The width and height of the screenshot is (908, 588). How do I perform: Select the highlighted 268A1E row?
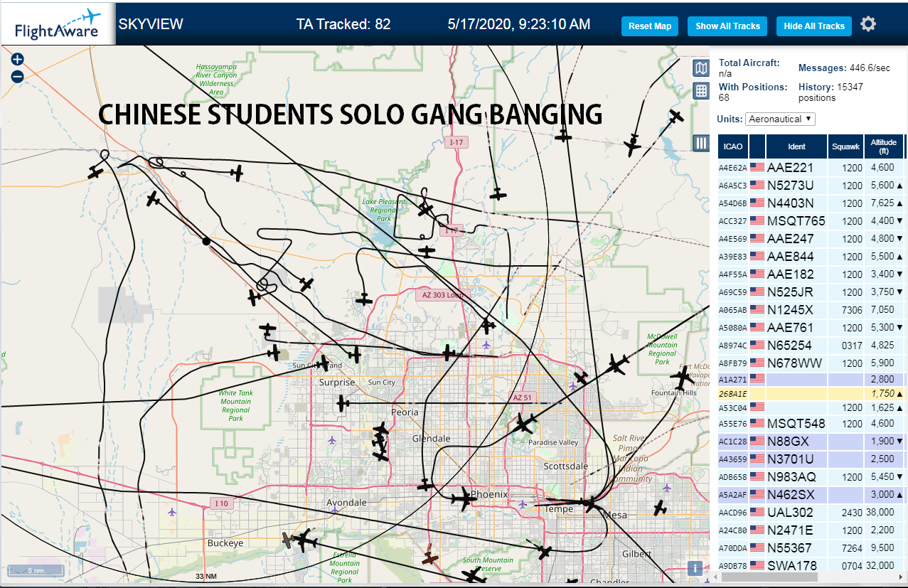tap(811, 393)
